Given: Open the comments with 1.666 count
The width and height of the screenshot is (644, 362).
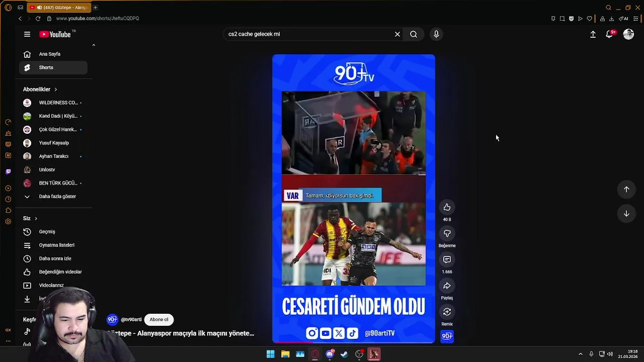Looking at the screenshot, I should [447, 259].
